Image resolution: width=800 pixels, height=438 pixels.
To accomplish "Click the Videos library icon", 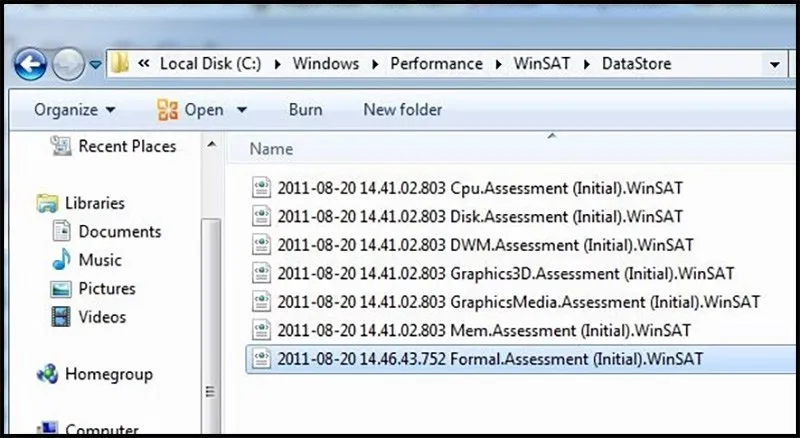I will (x=62, y=317).
